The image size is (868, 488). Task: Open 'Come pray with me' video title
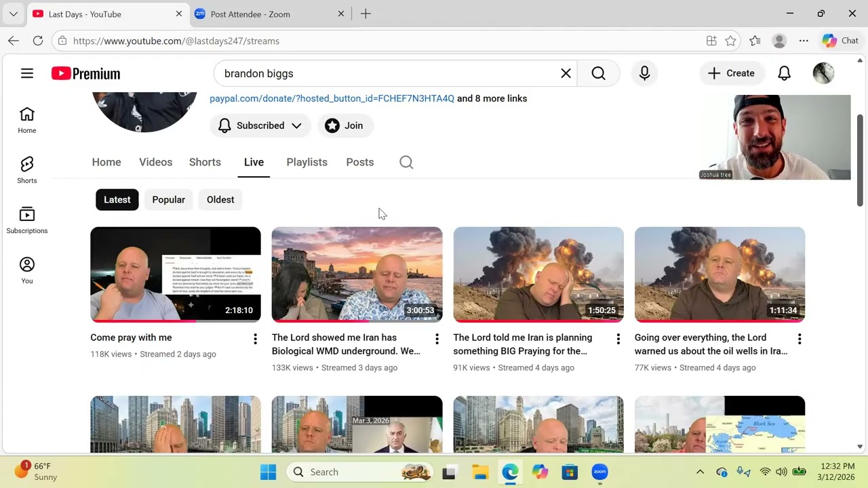click(x=131, y=338)
